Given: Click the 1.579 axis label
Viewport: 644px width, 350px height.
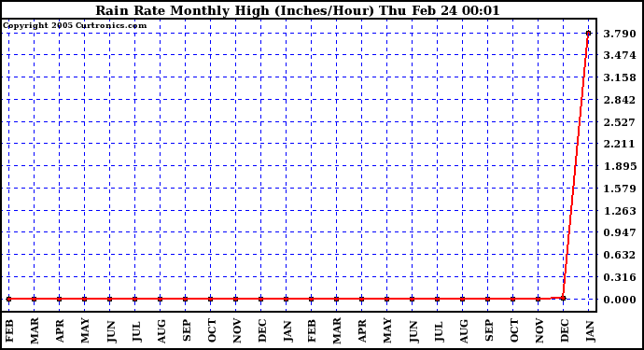Looking at the screenshot, I should coord(620,189).
